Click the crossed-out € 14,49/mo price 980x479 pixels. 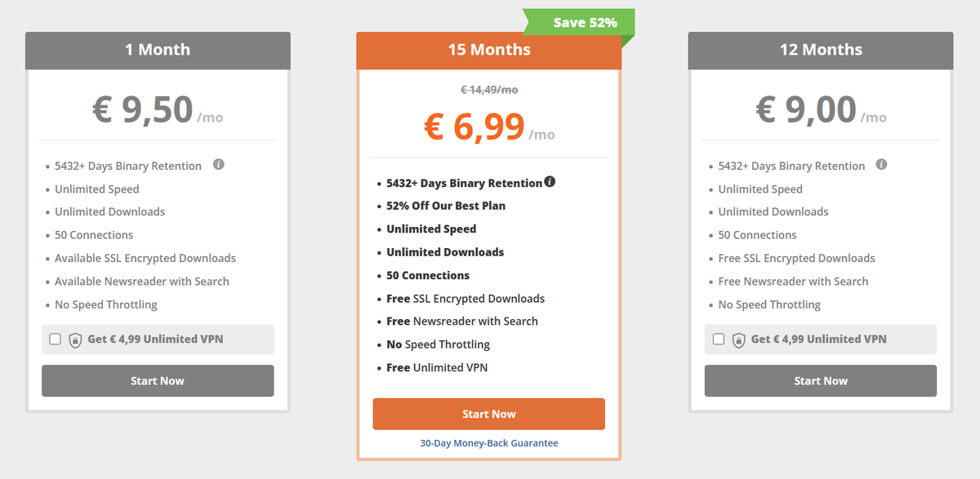click(x=489, y=91)
